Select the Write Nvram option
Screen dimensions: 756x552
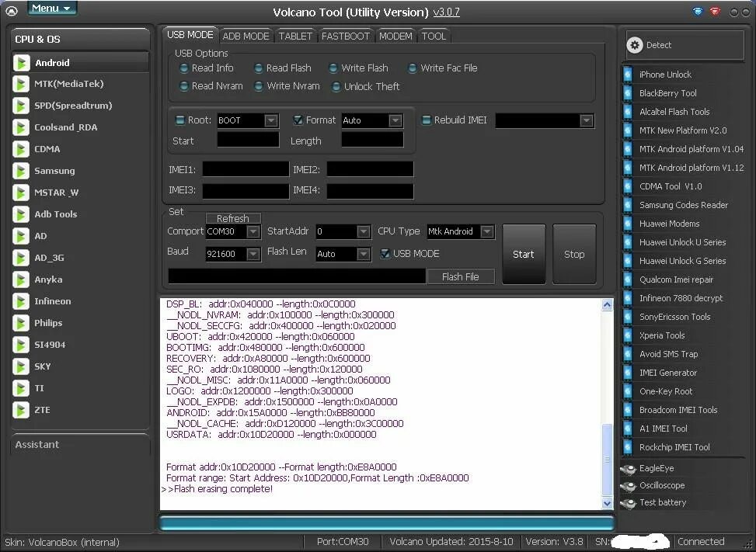pos(259,86)
